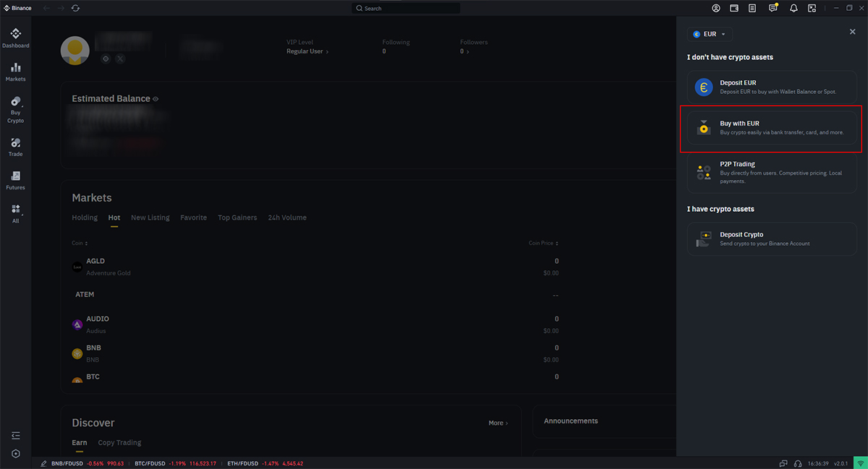This screenshot has height=469, width=868.
Task: Open the All apps sidebar icon
Action: [15, 214]
